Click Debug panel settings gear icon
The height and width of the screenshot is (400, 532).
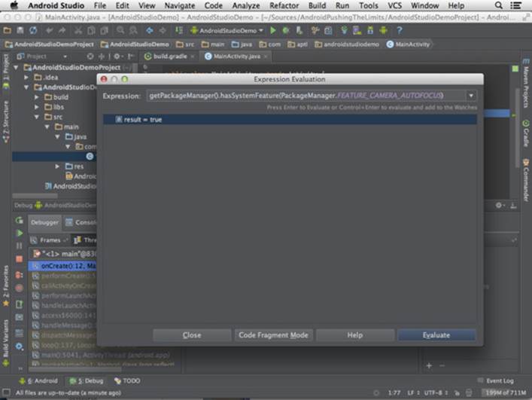point(500,206)
